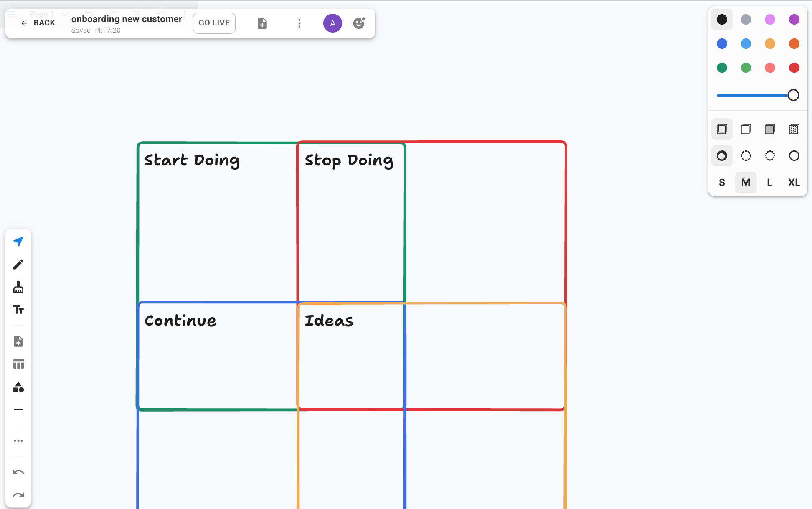
Task: Go BACK to previous screen
Action: pos(38,23)
